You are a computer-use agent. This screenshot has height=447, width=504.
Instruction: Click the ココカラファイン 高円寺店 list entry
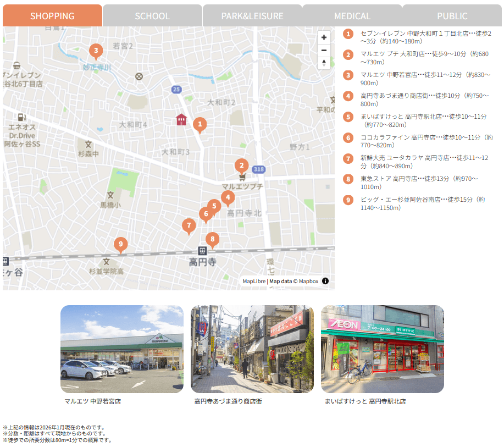(427, 141)
